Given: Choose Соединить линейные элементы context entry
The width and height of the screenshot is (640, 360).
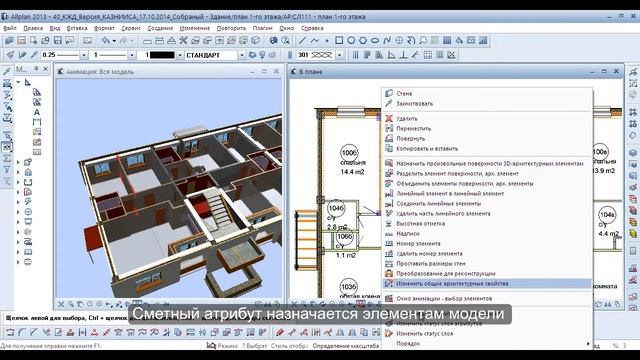Looking at the screenshot, I should pyautogui.click(x=487, y=203).
